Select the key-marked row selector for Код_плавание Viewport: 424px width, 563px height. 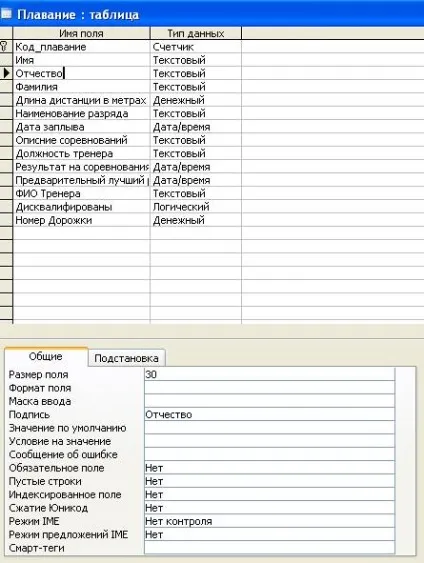(6, 47)
